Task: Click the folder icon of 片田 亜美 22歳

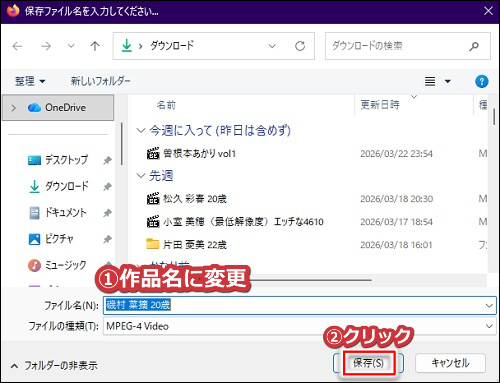Action: click(153, 244)
